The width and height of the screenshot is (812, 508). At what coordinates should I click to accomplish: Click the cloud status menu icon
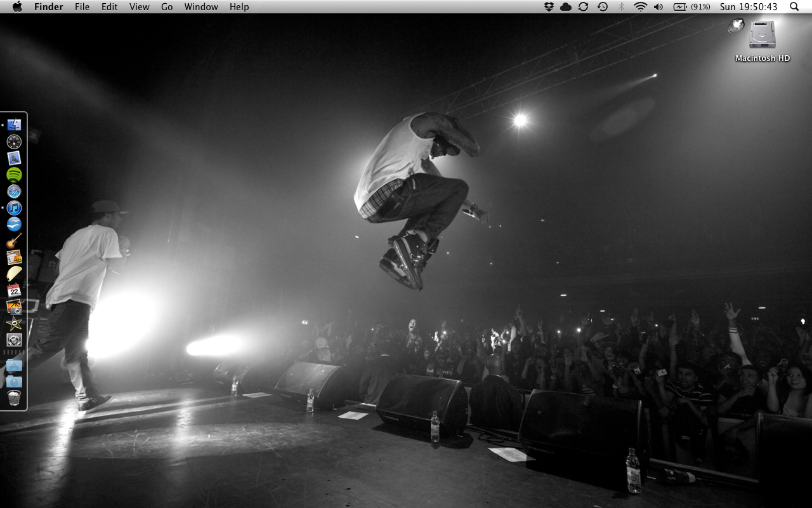coord(566,6)
